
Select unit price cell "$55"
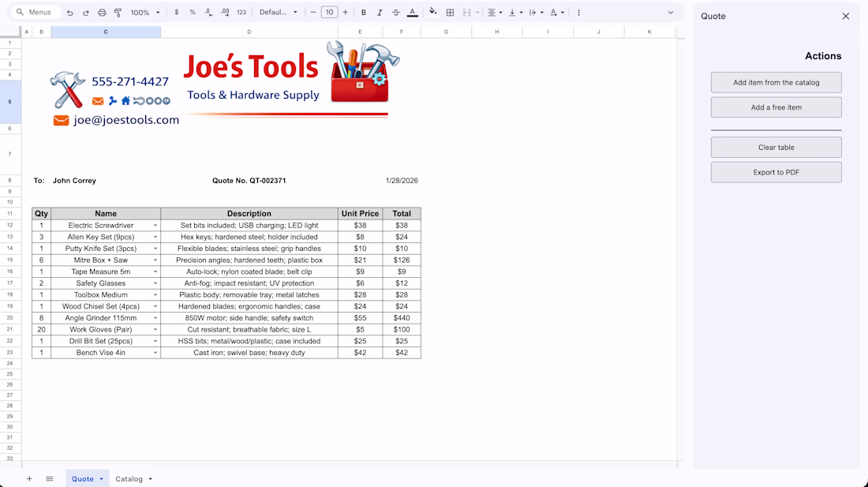(360, 318)
